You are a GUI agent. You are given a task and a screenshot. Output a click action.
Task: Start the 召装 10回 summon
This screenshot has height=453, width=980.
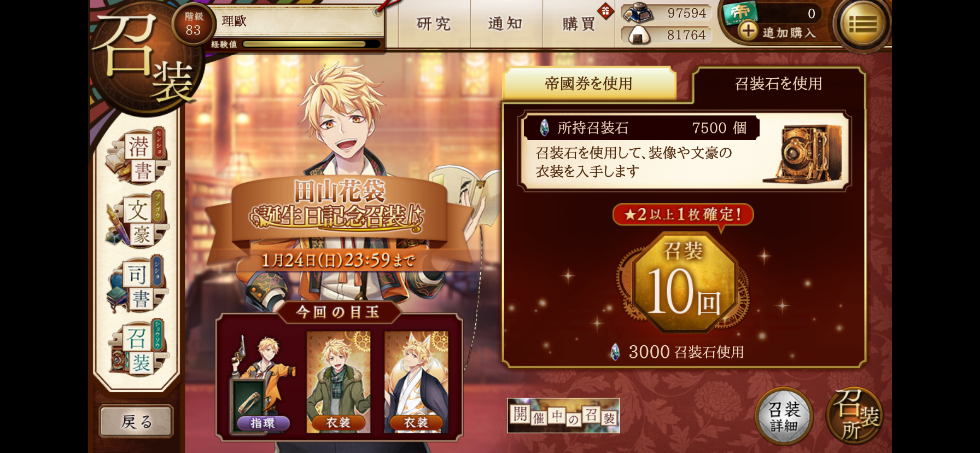pos(684,283)
